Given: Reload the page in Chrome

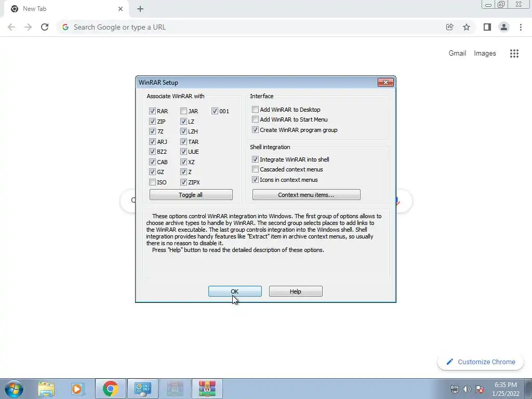Looking at the screenshot, I should point(45,27).
